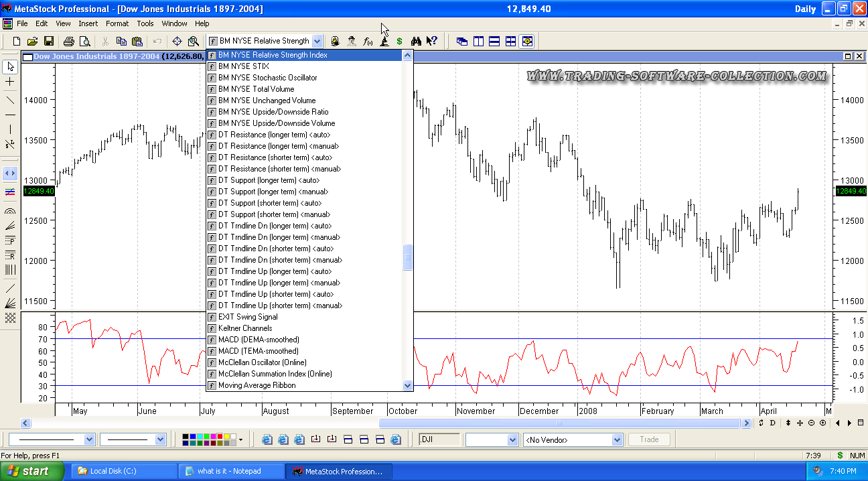Click the indicator builder f(x) icon
The image size is (868, 481).
[368, 41]
